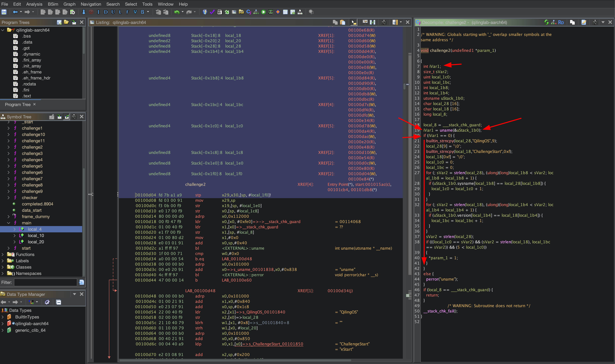Click the Save program icon in the toolbar

4,12
